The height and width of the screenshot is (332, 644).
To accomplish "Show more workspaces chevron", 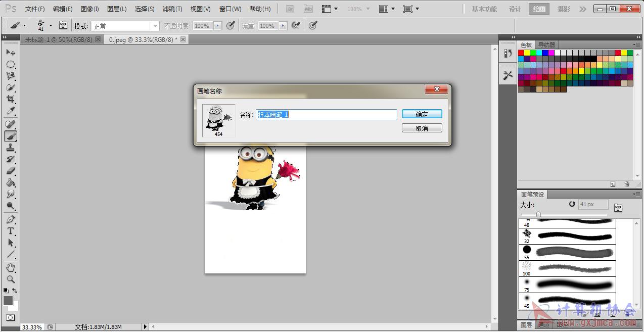I will click(583, 9).
